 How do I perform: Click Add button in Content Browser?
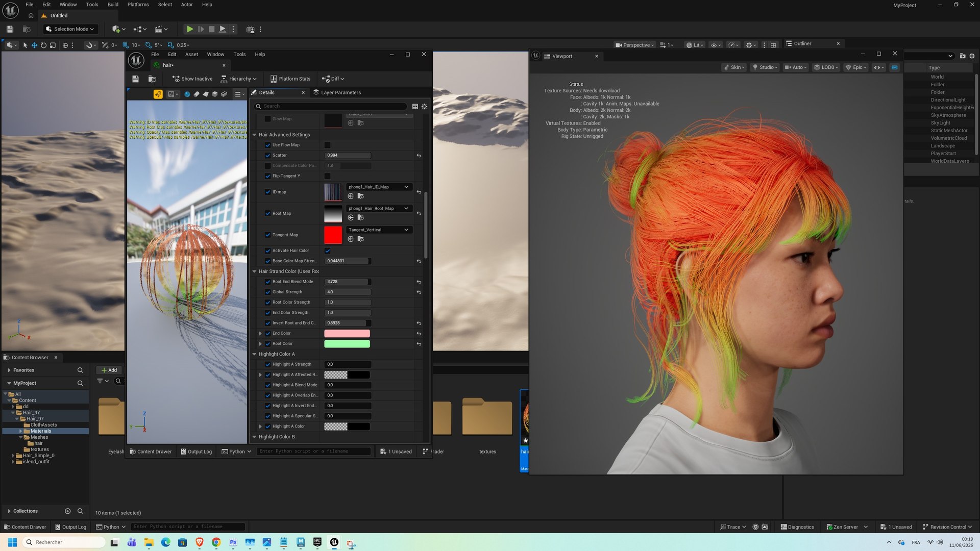point(109,370)
